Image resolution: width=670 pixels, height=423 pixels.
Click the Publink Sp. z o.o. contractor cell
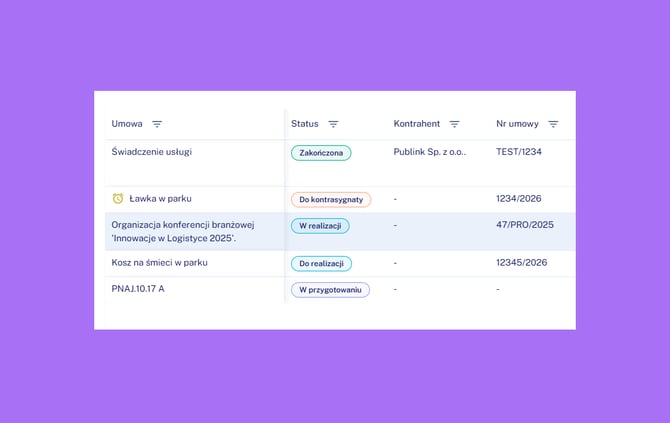pyautogui.click(x=430, y=152)
